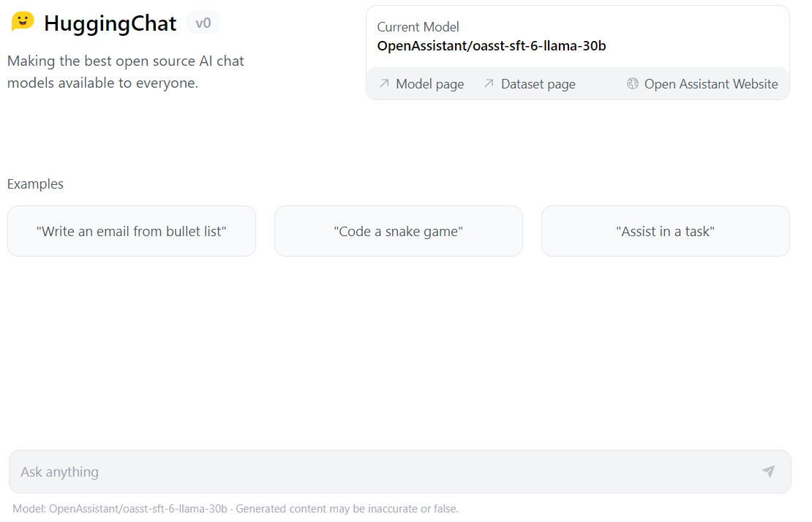Screen dimensions: 812x522
Task: Click the footer model disclaimer text
Action: [x=235, y=509]
